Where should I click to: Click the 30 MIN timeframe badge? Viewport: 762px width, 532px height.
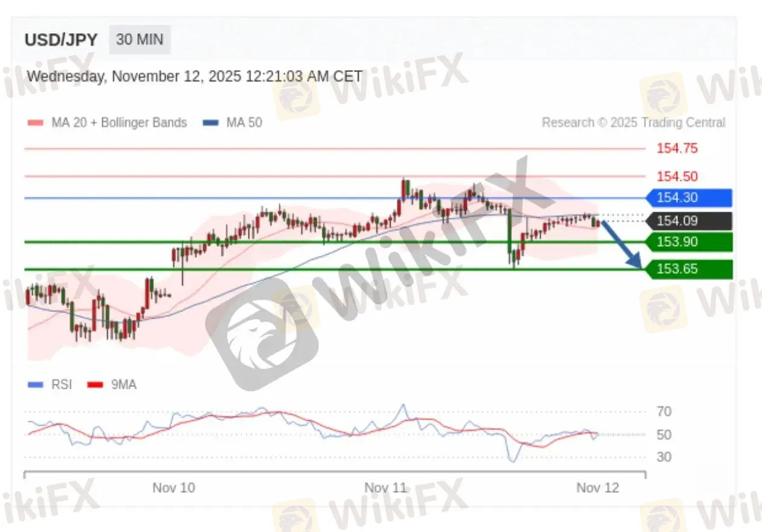tap(140, 40)
